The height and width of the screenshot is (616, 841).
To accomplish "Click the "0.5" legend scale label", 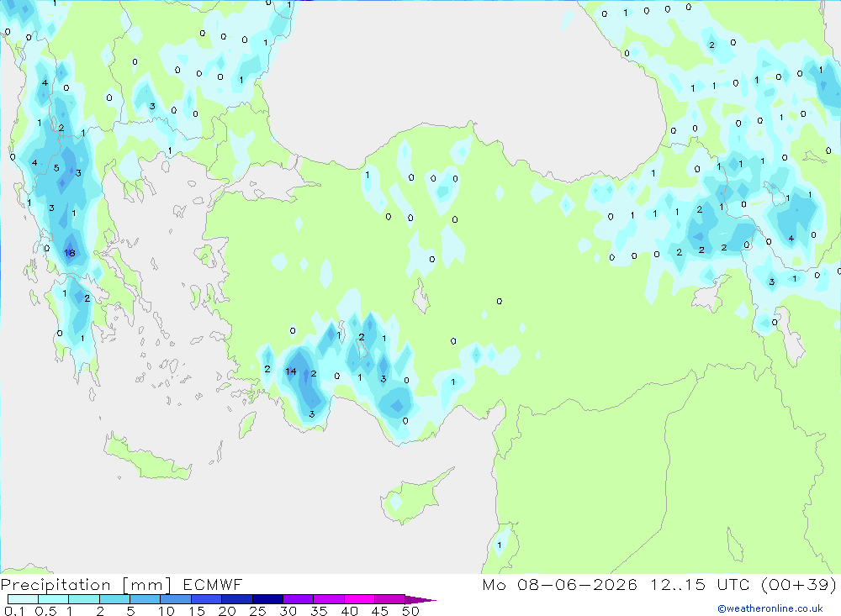I will pos(45,611).
